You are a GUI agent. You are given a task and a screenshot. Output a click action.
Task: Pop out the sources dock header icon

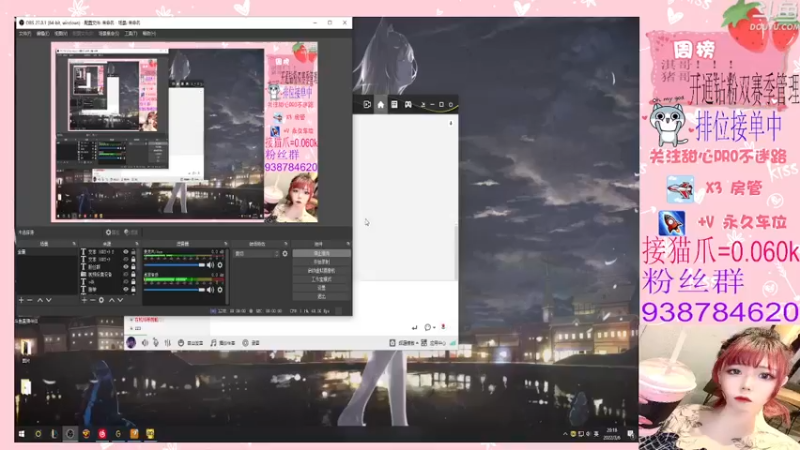[x=137, y=244]
